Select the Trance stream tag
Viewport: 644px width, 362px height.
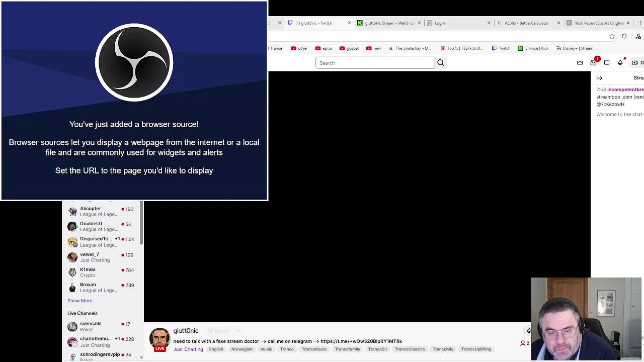point(287,349)
